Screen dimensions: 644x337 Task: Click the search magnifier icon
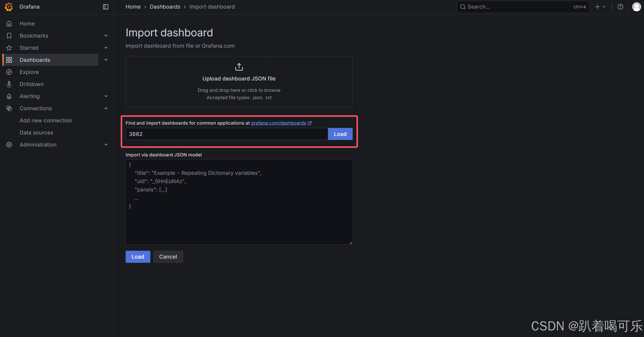[x=463, y=7]
